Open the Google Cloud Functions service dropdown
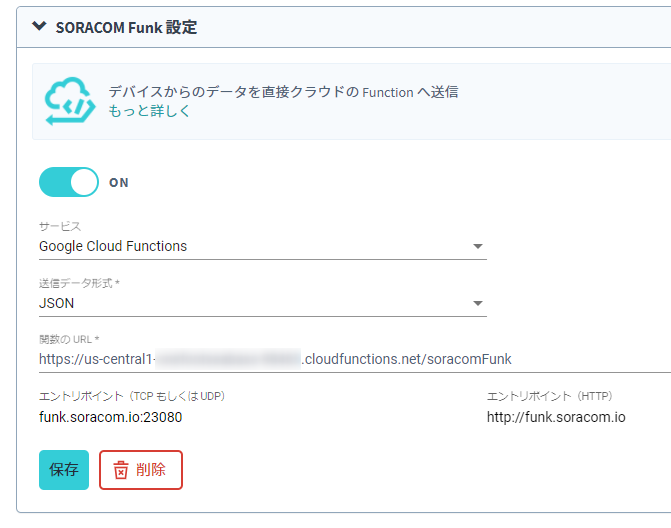Viewport: 671px width, 528px height. tap(250, 246)
